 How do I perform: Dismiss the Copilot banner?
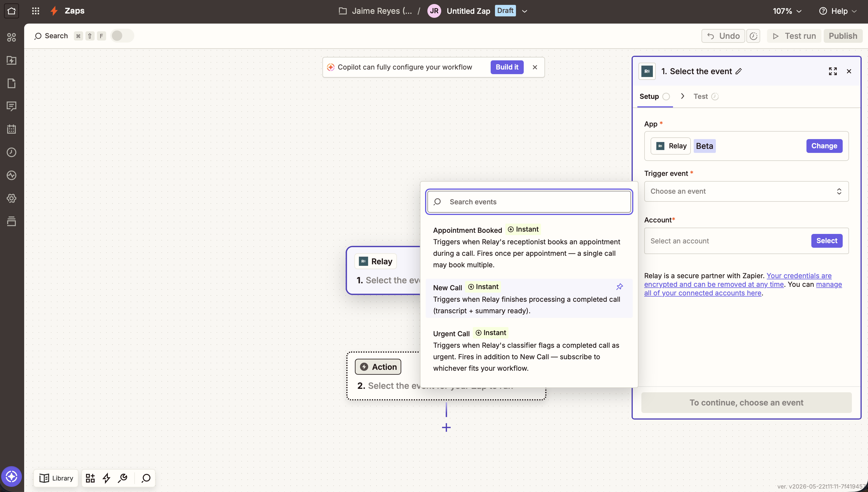(535, 67)
